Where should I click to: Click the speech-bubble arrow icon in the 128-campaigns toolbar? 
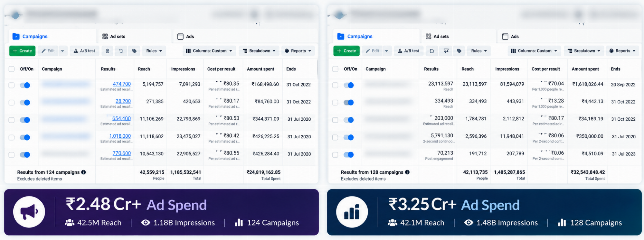(446, 51)
